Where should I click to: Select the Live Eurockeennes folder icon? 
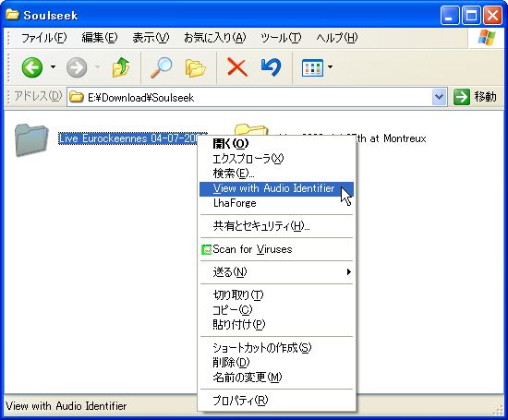tap(31, 140)
